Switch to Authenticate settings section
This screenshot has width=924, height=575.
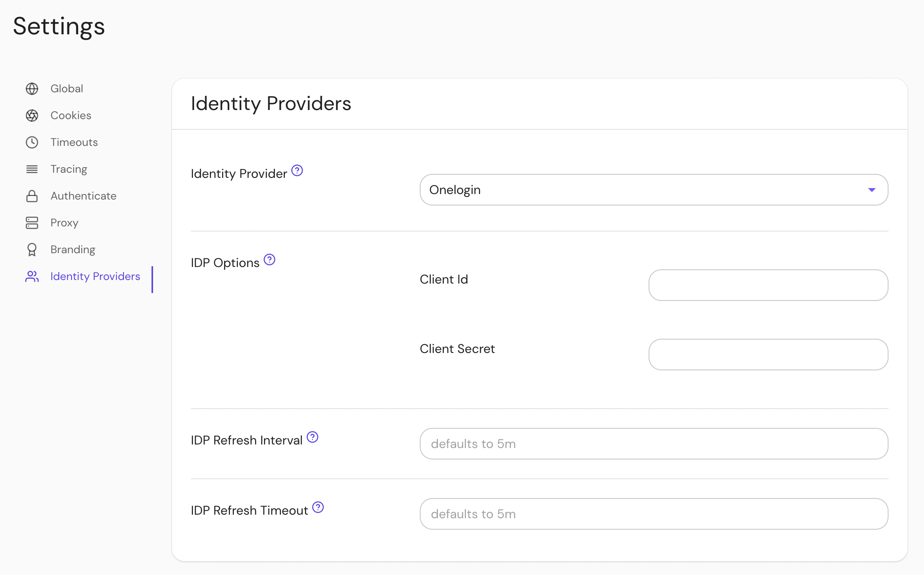(x=83, y=196)
